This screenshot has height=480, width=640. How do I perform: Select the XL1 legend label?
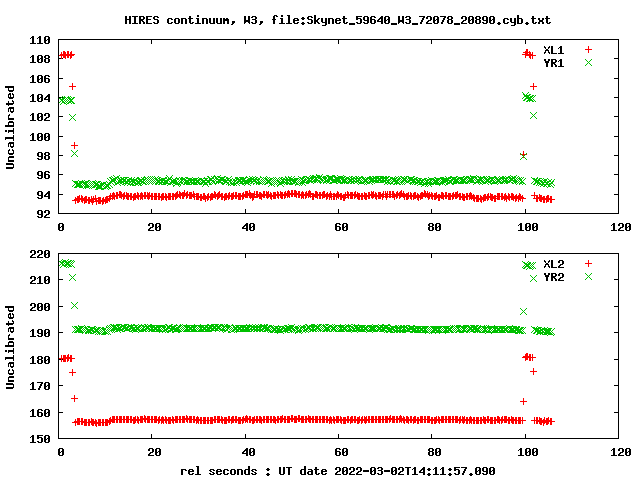(553, 50)
